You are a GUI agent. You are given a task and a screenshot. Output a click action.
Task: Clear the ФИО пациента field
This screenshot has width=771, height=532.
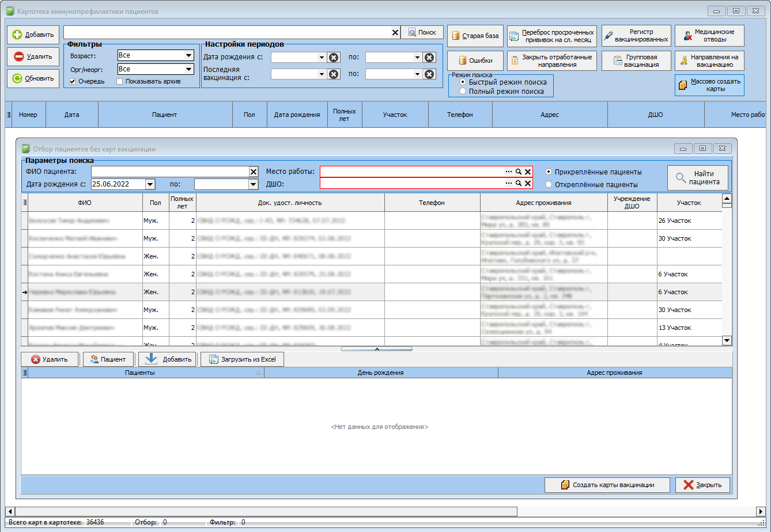(x=254, y=172)
